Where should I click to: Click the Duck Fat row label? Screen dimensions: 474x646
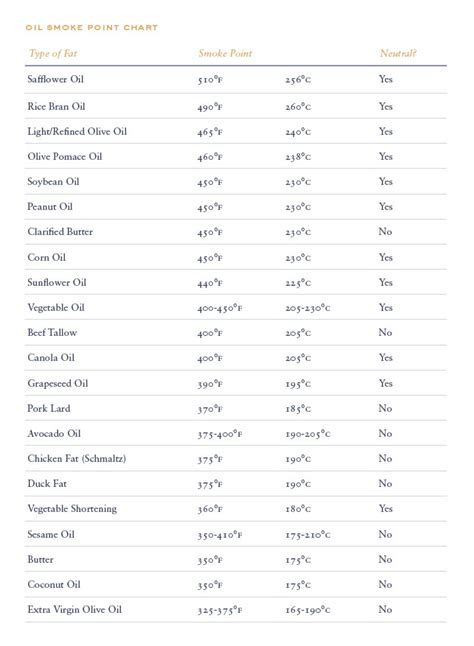pos(47,484)
